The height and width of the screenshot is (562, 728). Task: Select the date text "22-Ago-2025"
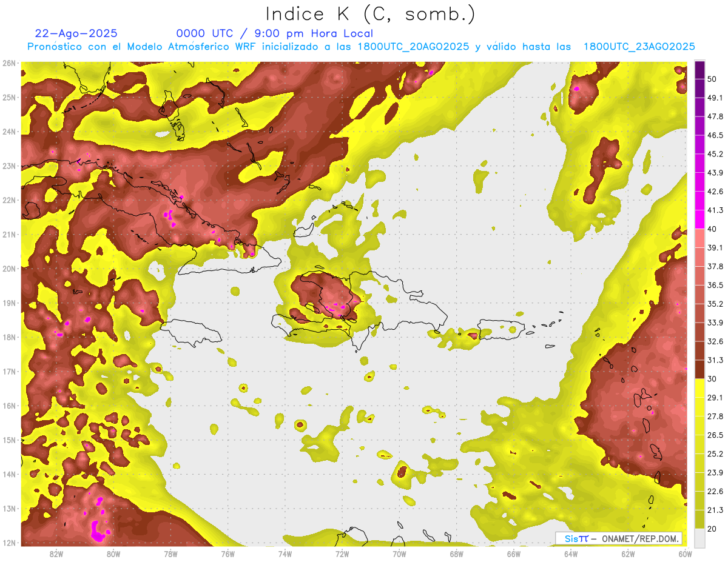pos(76,33)
